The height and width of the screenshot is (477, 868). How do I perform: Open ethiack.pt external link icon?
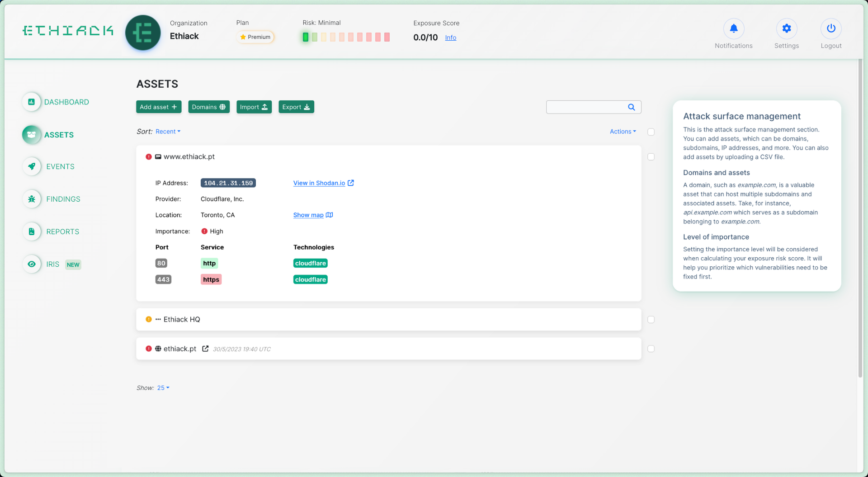(205, 349)
